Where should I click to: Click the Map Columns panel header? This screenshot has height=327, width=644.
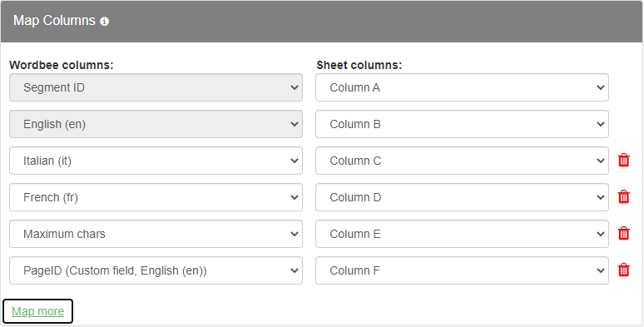322,22
